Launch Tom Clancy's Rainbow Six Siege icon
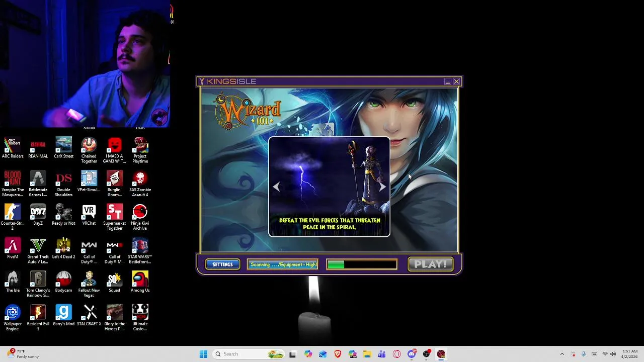 point(38,285)
